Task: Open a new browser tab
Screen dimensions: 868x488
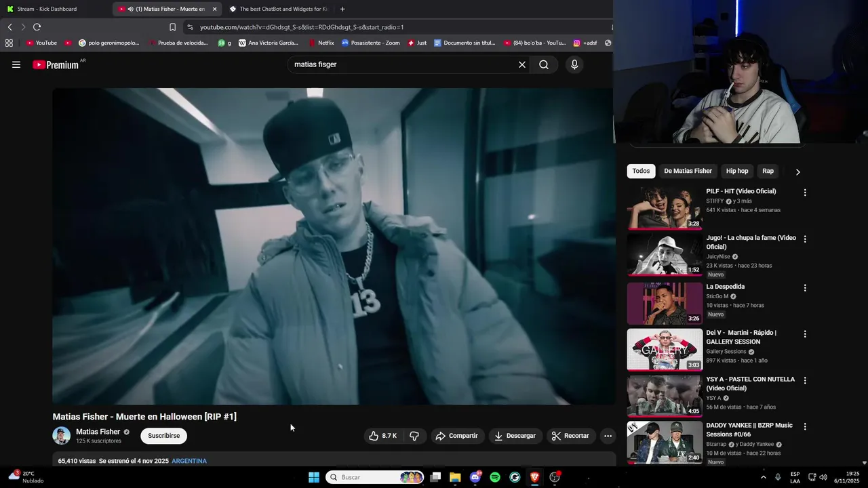Action: tap(342, 9)
